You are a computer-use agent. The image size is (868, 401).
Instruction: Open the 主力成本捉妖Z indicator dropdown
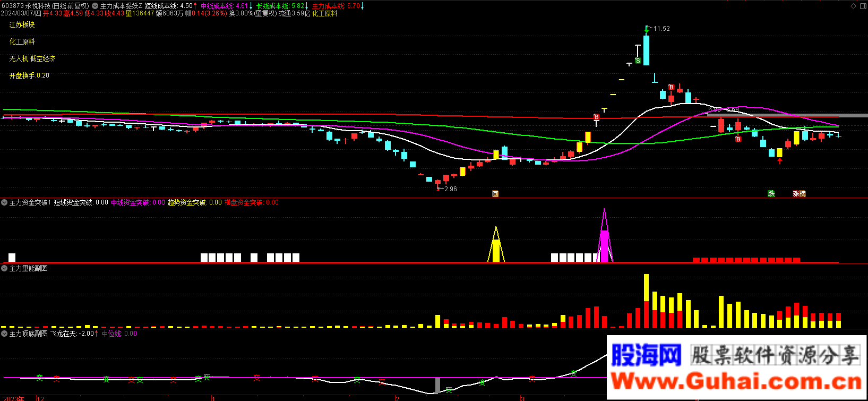point(96,6)
